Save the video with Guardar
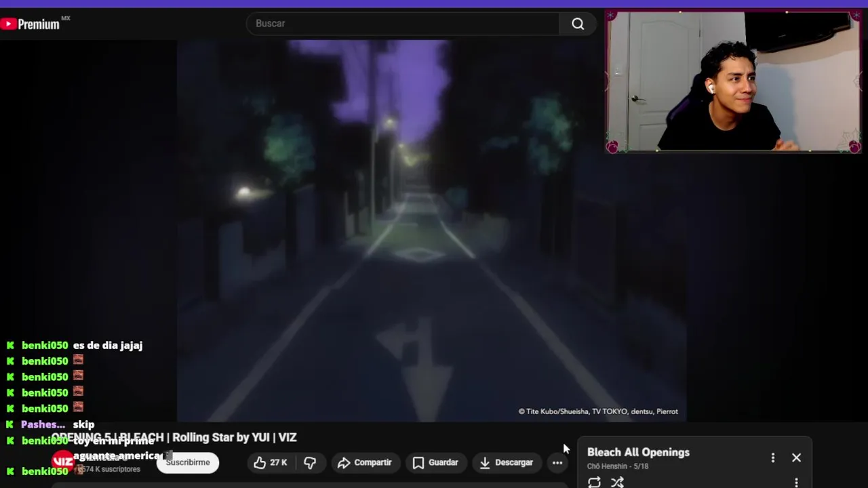 (x=436, y=463)
